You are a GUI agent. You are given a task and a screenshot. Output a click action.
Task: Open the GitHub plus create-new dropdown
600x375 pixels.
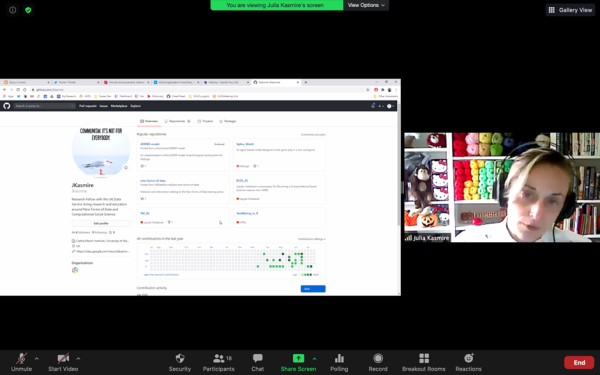coord(381,106)
